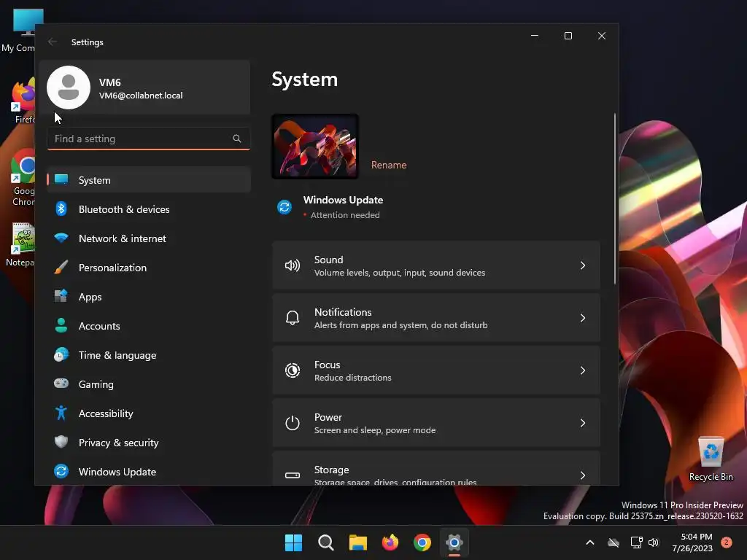Click the OneDrive cloud tray icon
This screenshot has width=747, height=560.
[x=613, y=542]
